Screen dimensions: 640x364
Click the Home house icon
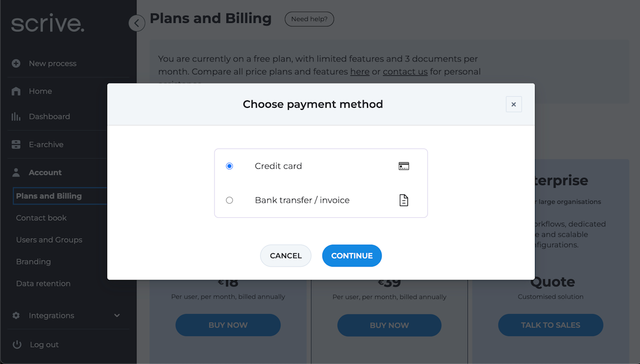16,91
